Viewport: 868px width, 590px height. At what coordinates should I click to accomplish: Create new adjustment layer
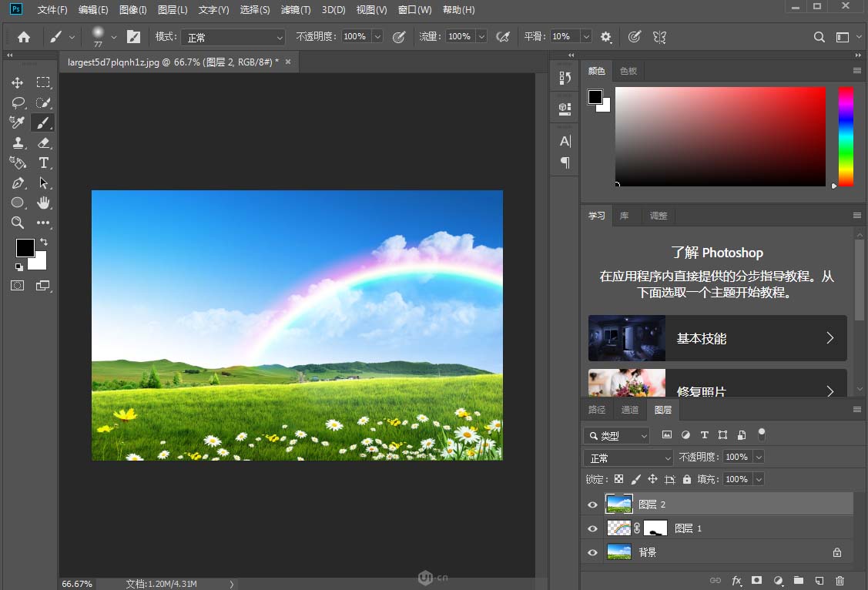778,580
